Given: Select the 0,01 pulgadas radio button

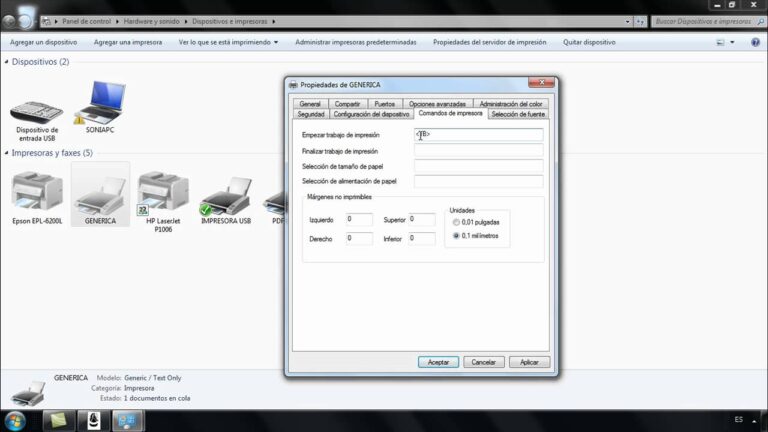Looking at the screenshot, I should coord(457,222).
